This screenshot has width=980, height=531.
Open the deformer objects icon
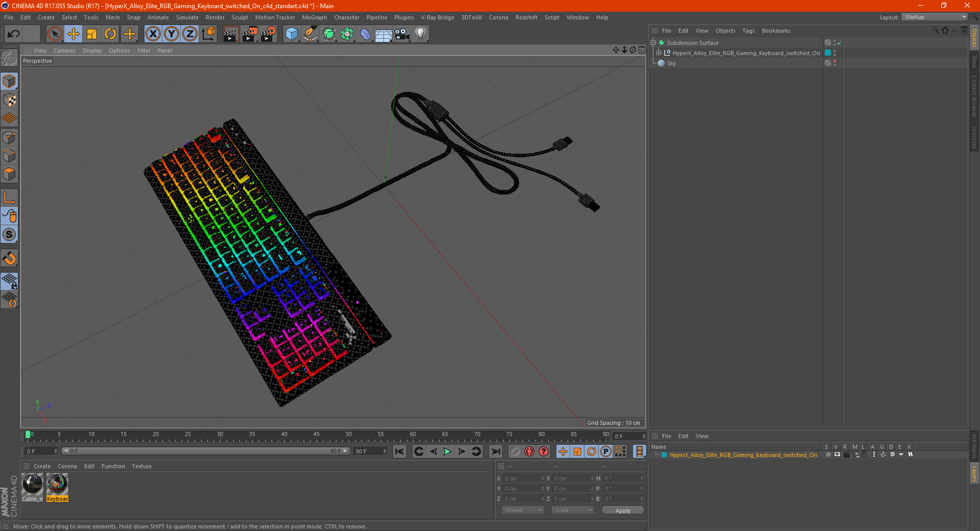coord(365,34)
